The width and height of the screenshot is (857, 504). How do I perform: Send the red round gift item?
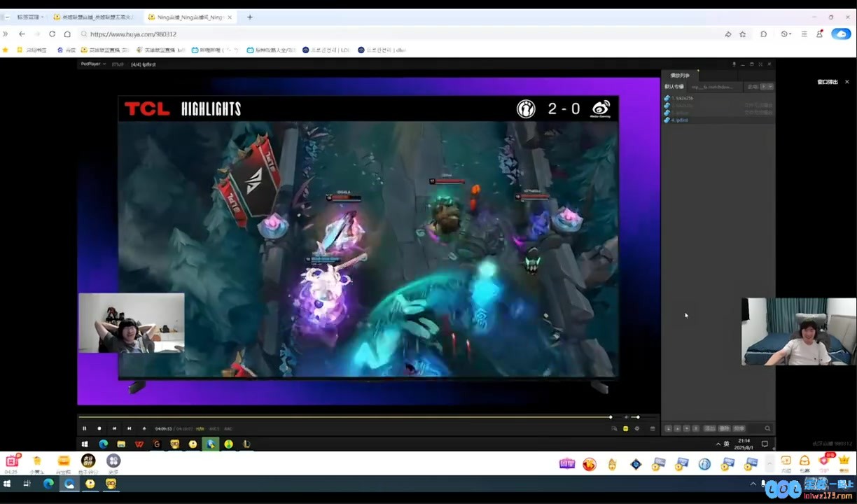tap(590, 463)
